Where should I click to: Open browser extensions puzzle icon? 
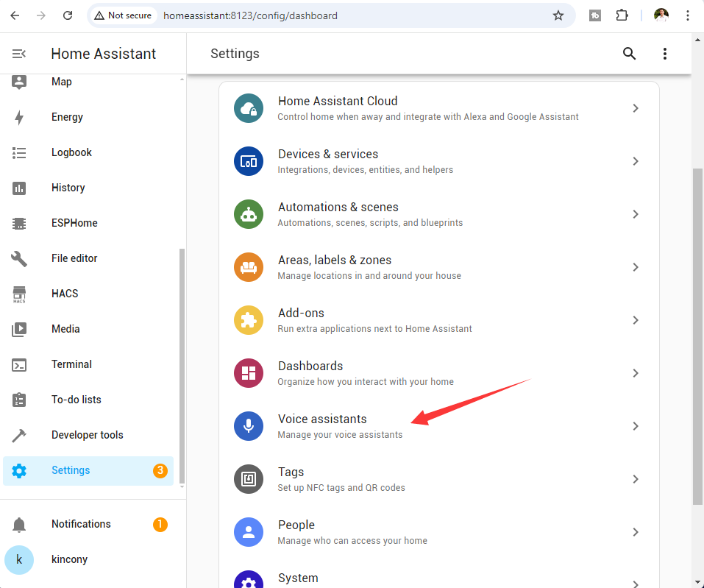(622, 15)
